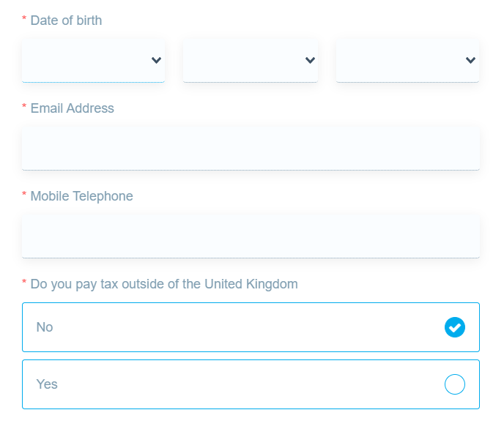The image size is (504, 429).
Task: Click the chevron arrow of the middle date dropdown
Action: 310,60
